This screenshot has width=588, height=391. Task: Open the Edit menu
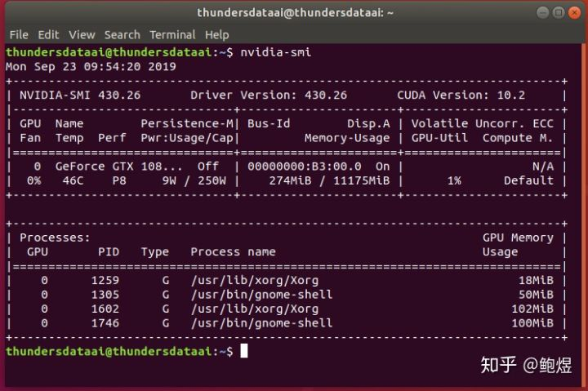(x=48, y=35)
